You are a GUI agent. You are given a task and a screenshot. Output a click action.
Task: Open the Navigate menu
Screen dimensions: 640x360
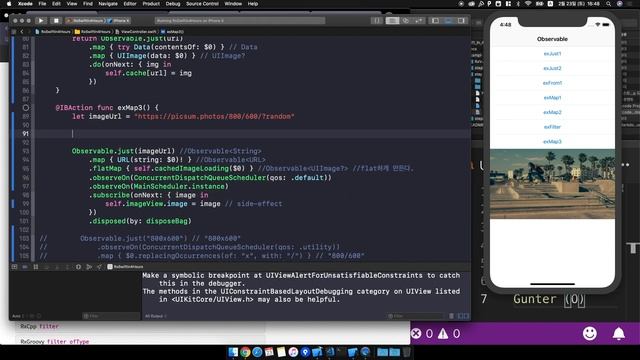pyautogui.click(x=108, y=4)
